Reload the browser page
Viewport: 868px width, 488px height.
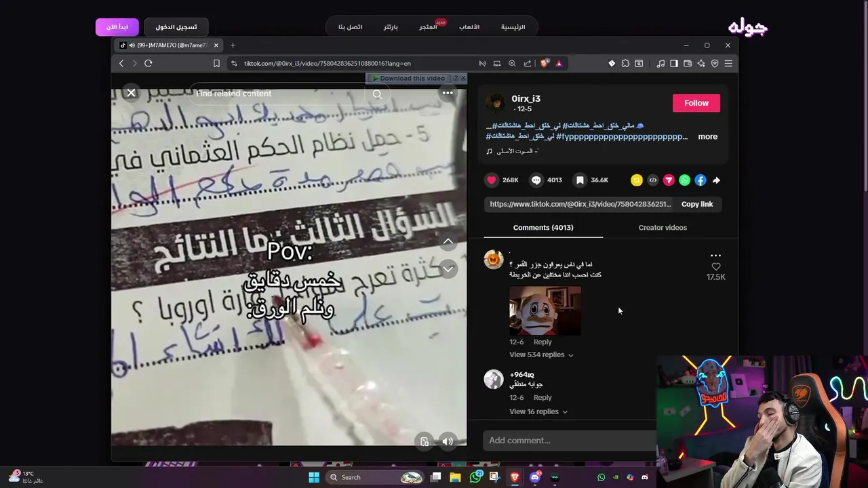click(x=148, y=63)
